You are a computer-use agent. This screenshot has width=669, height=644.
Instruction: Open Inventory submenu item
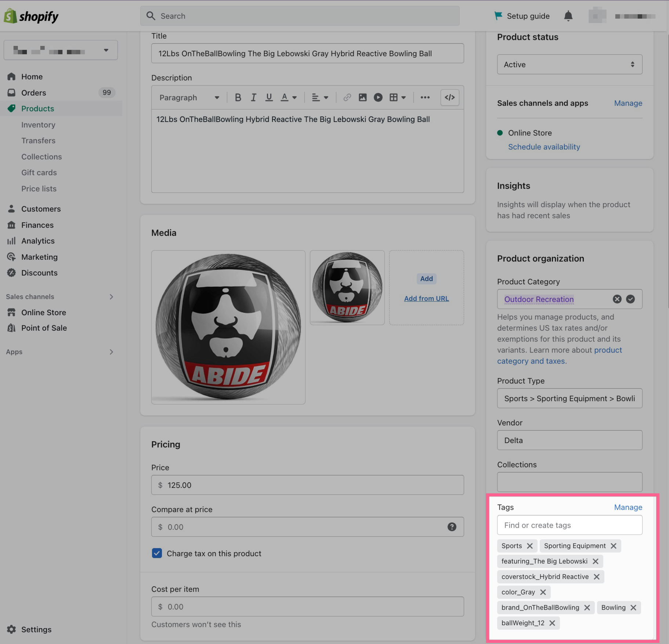click(x=38, y=125)
